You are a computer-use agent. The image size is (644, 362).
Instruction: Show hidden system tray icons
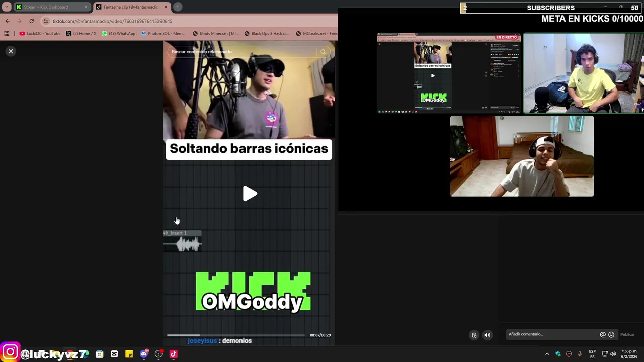[547, 354]
